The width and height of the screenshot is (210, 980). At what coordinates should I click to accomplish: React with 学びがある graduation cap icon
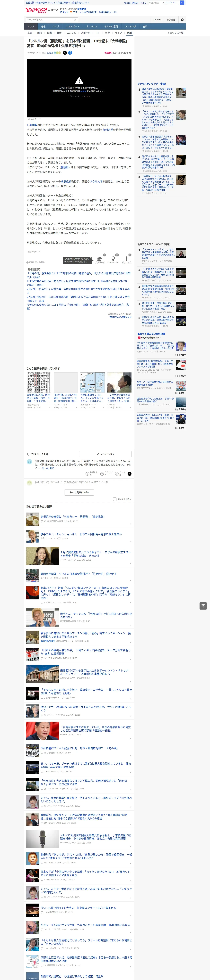click(x=100, y=259)
